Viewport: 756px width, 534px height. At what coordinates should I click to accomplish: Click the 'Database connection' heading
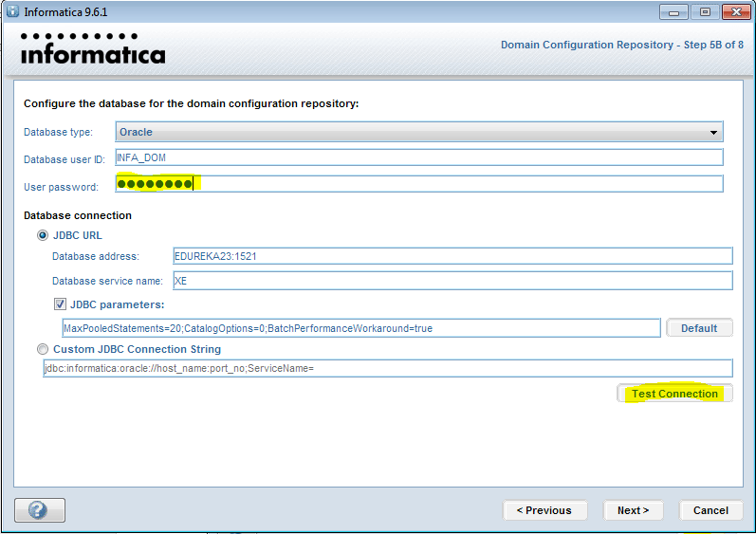(x=78, y=215)
